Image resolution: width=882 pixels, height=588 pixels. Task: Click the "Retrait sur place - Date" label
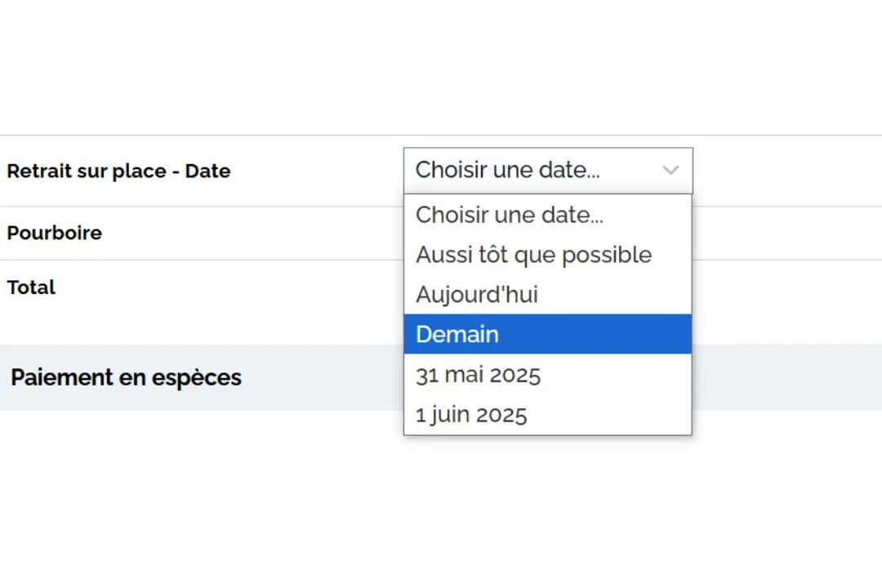(x=118, y=171)
